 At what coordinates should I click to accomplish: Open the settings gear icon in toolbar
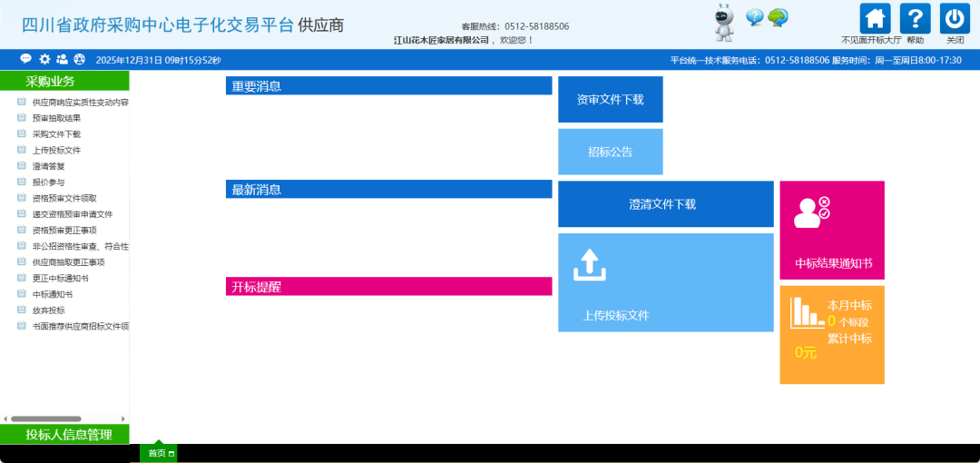coord(44,59)
